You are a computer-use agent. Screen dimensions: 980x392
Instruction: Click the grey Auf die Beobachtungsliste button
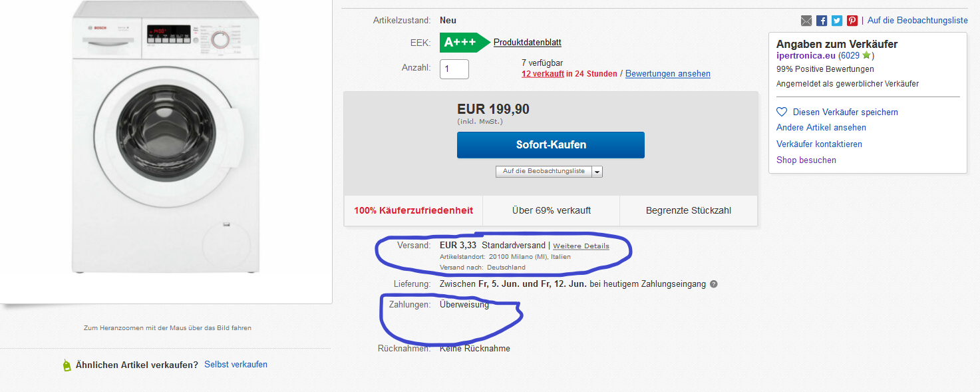[544, 172]
